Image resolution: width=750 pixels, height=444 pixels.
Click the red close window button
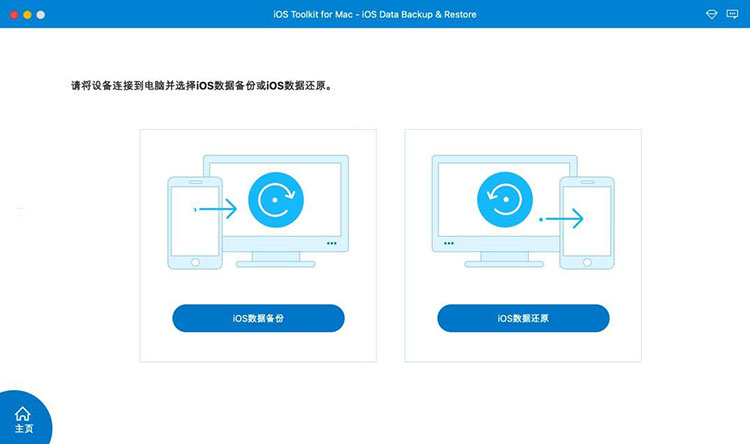tap(14, 15)
